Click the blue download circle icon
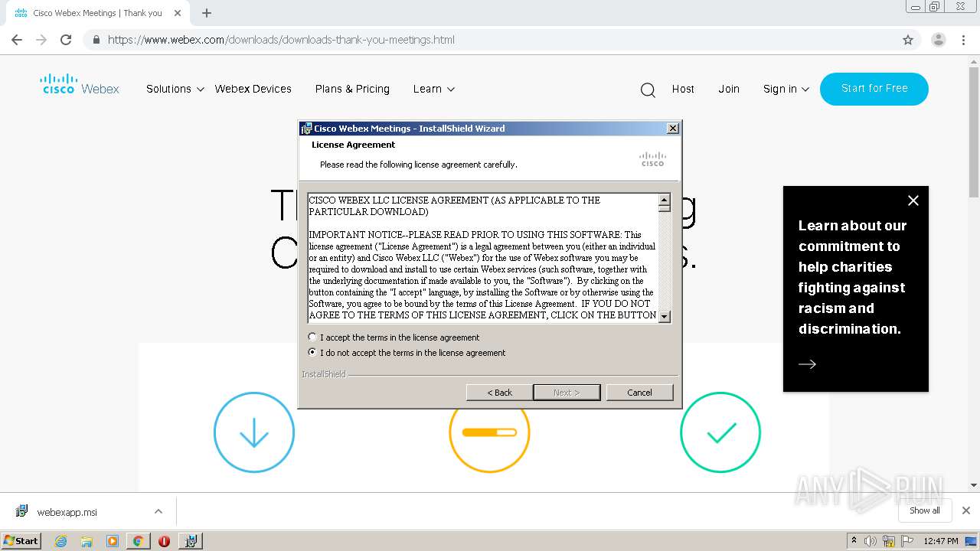Image resolution: width=980 pixels, height=551 pixels. pyautogui.click(x=254, y=432)
